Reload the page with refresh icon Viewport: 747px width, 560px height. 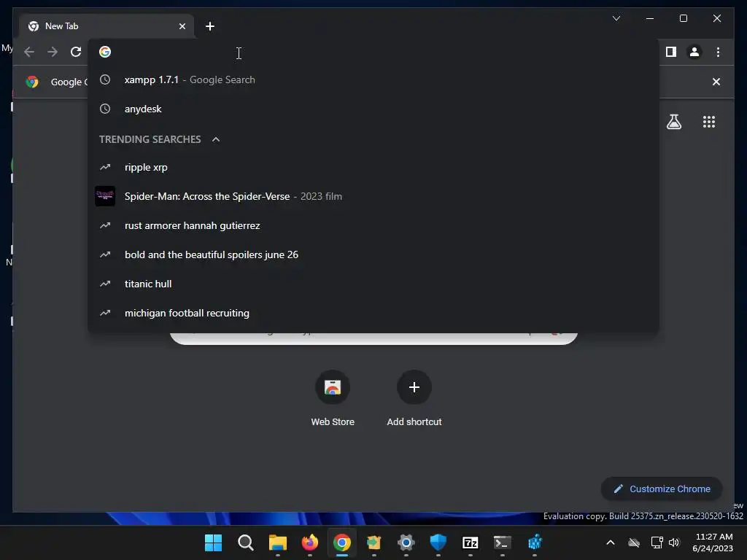(76, 52)
